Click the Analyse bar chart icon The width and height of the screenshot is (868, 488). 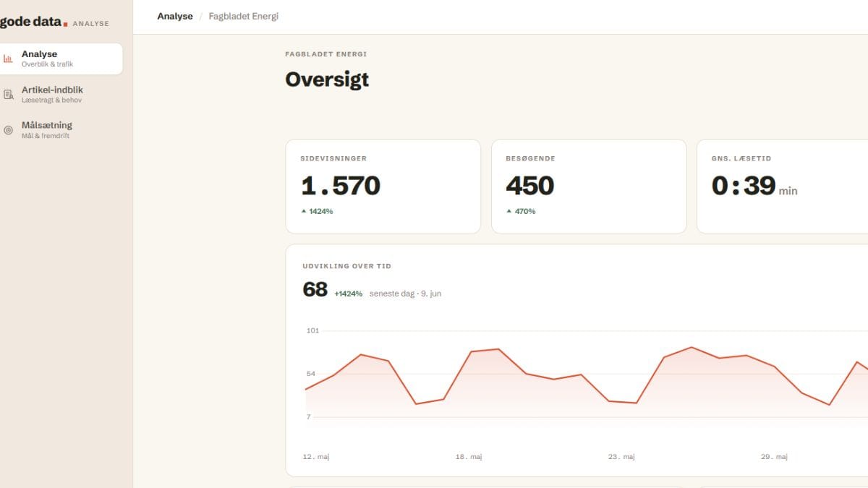8,59
